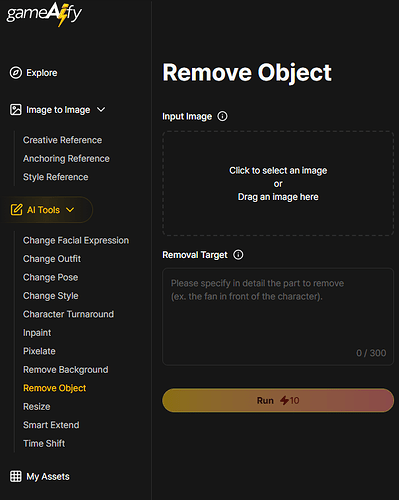Open Style Reference link

coord(55,177)
